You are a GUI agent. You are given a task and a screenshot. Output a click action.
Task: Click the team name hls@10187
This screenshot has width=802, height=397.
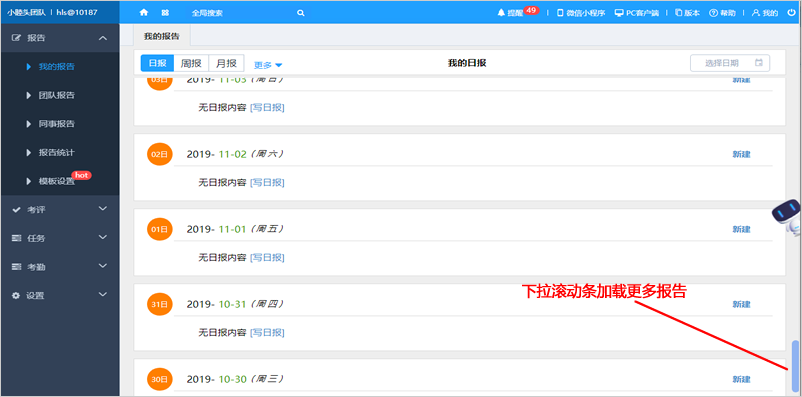[x=77, y=12]
